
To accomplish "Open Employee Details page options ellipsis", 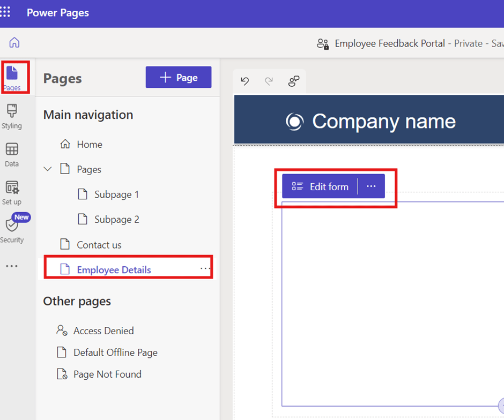I will tap(205, 268).
